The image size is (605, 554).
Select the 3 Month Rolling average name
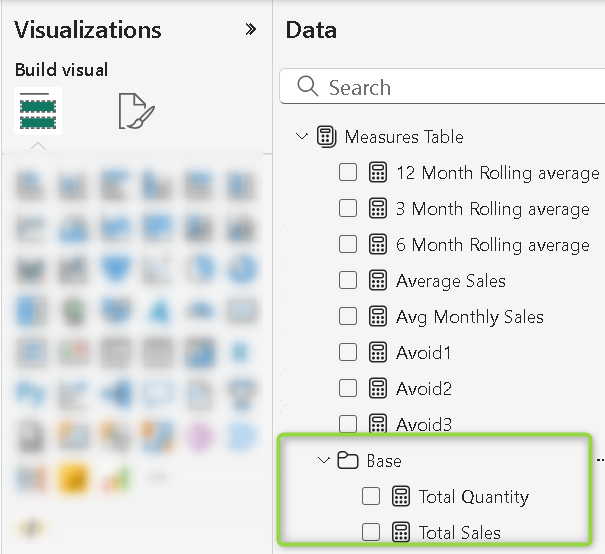[493, 209]
